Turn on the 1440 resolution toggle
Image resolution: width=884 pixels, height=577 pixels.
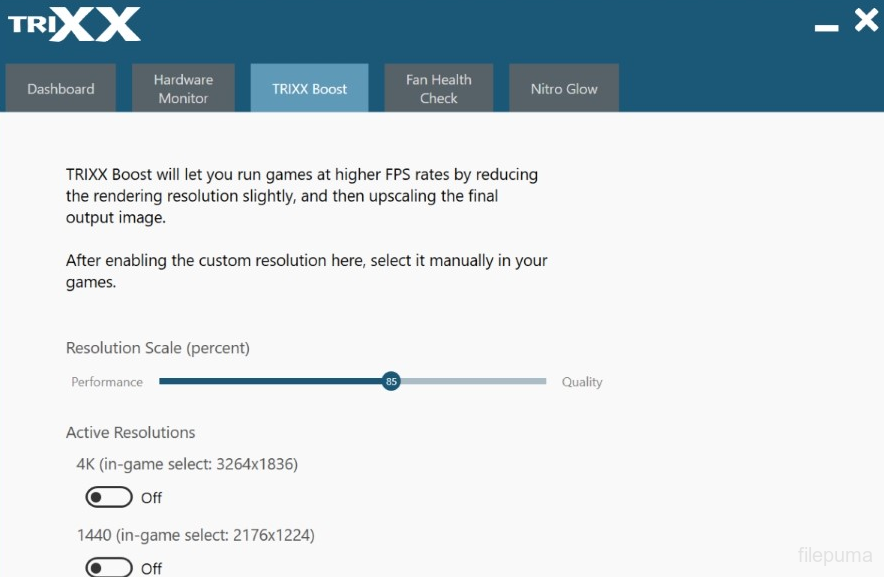(x=109, y=568)
